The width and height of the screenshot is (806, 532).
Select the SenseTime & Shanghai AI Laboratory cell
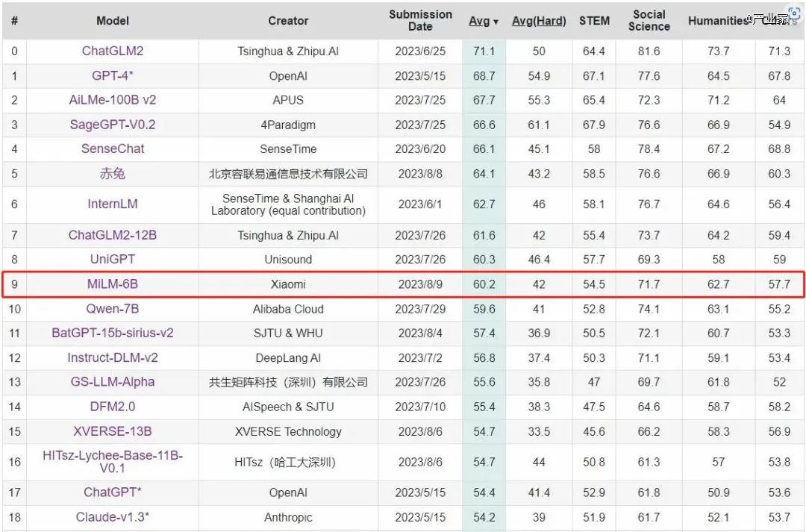(288, 204)
